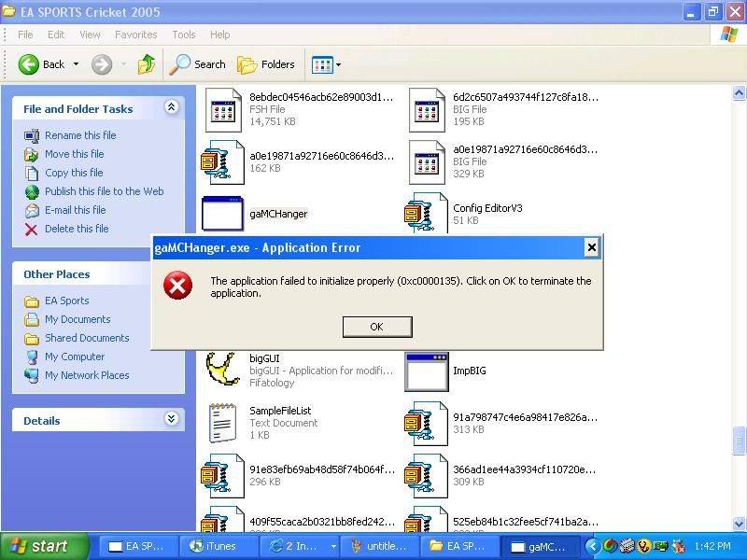Click the green Back arrow icon
Image resolution: width=747 pixels, height=560 pixels.
point(29,64)
